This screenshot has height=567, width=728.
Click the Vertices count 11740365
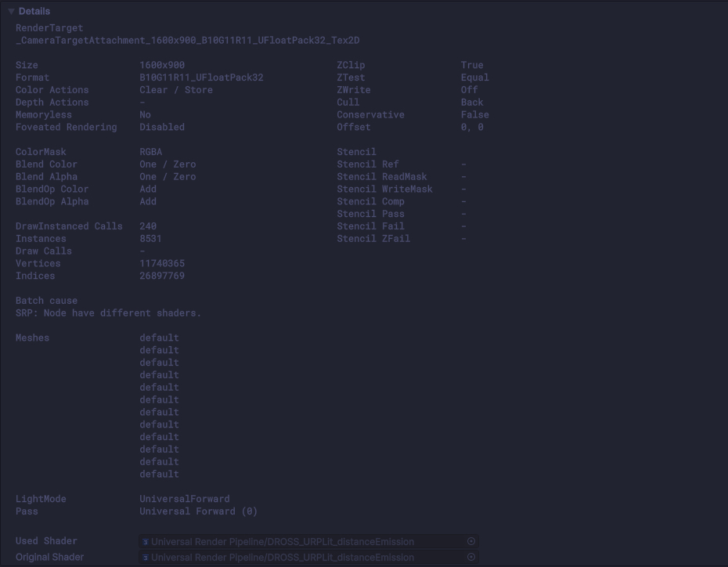163,263
